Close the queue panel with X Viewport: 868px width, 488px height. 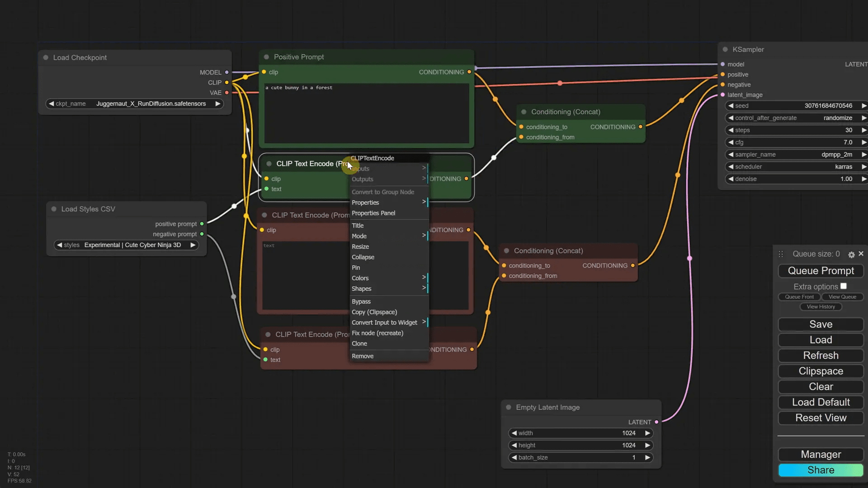861,253
